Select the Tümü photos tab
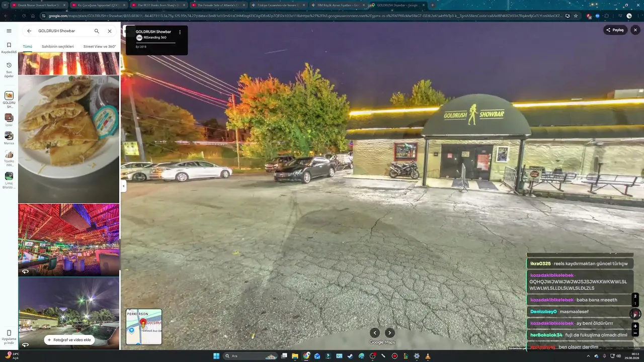 27,46
